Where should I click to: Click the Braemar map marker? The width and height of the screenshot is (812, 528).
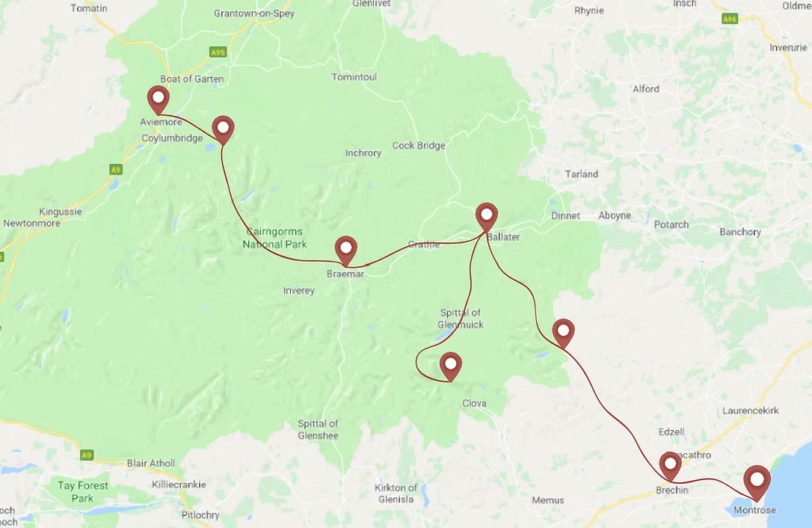[346, 251]
